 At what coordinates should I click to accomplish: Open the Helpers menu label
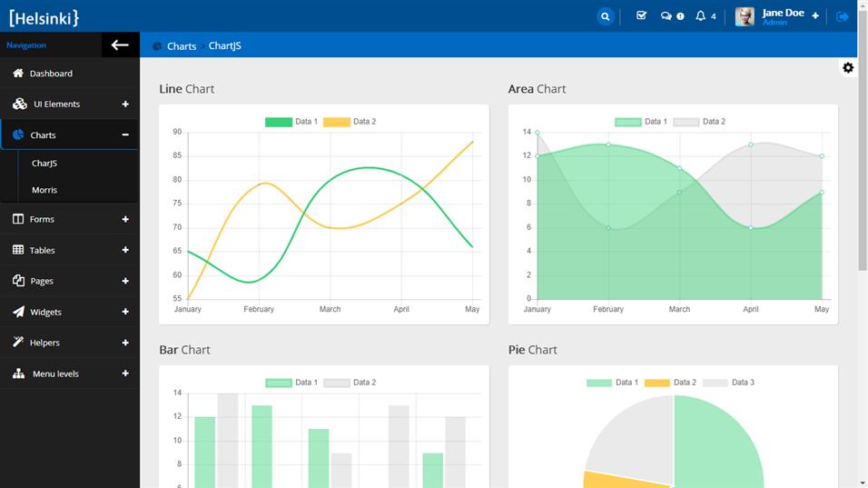pos(44,343)
